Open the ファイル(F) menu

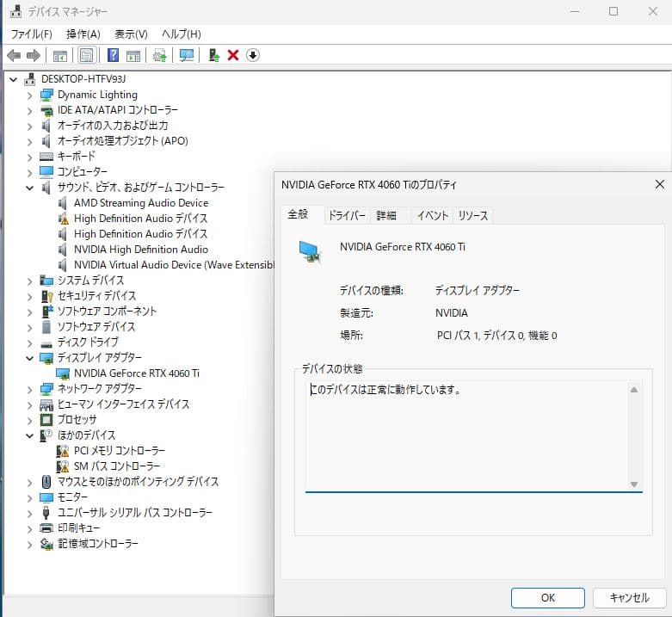coord(31,34)
